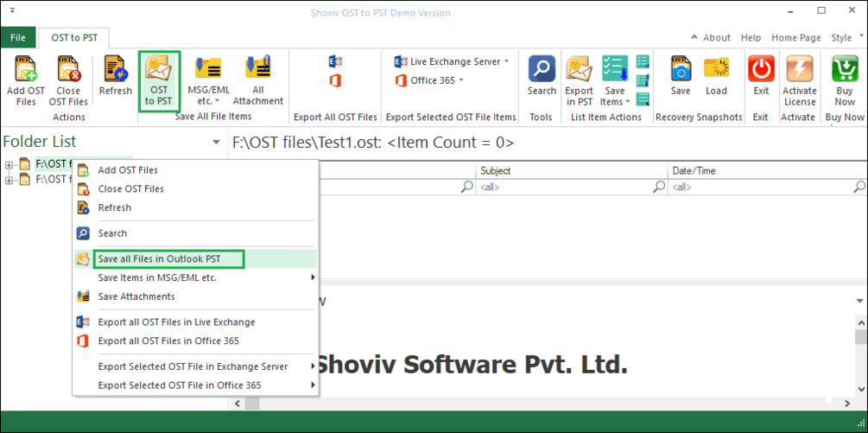The width and height of the screenshot is (868, 433).
Task: Switch to the OST to PST tab
Action: click(73, 38)
